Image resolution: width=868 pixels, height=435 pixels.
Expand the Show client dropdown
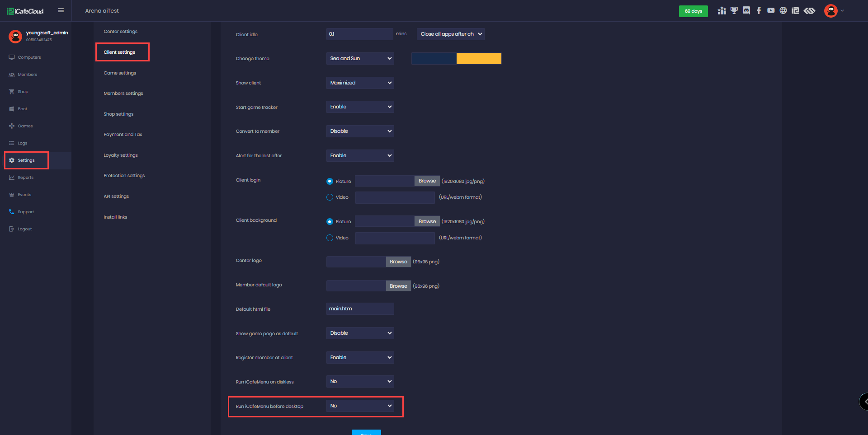pyautogui.click(x=360, y=83)
